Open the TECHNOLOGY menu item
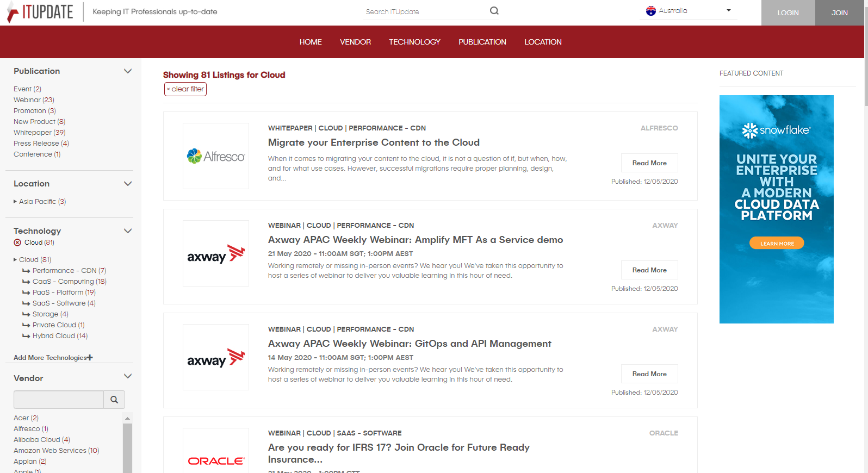 click(x=414, y=42)
